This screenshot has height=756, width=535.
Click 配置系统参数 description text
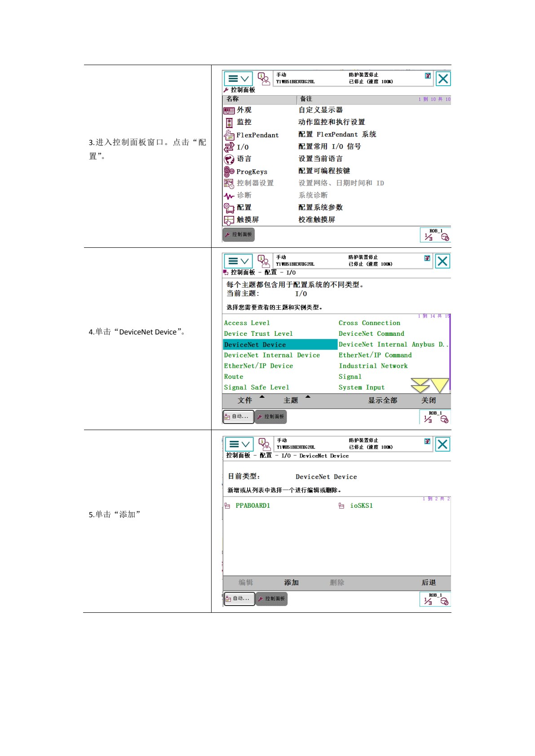321,207
